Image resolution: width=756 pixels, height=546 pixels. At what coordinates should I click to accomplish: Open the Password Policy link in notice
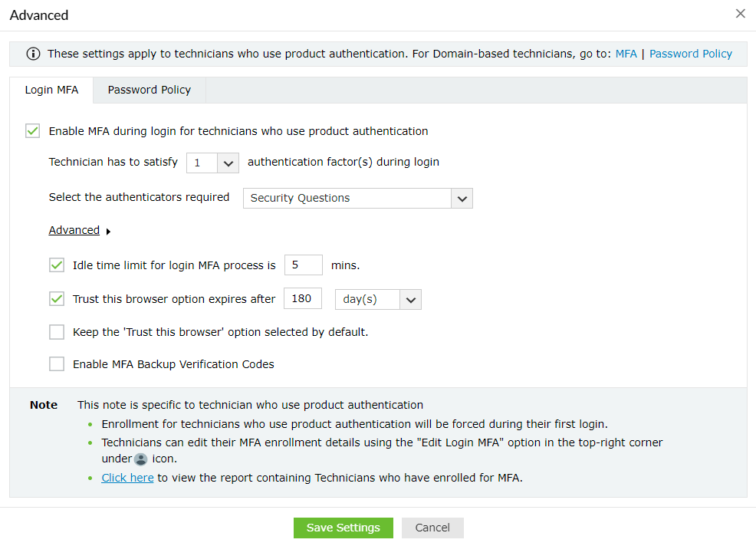point(690,54)
